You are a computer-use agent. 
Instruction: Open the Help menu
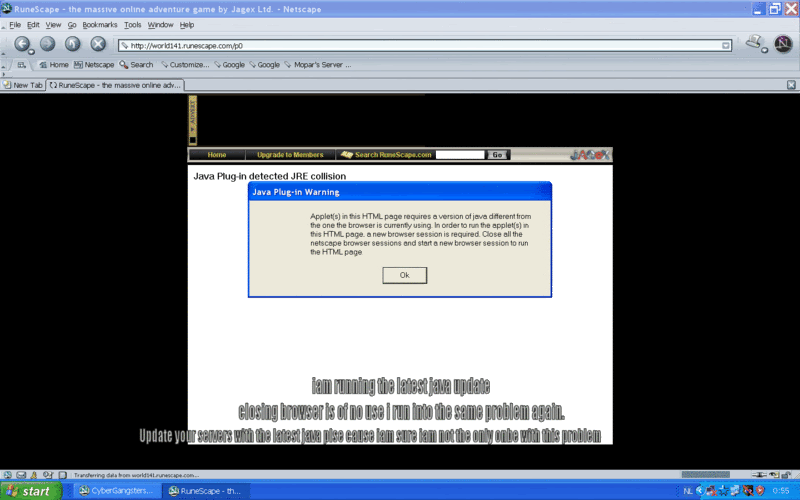(187, 24)
